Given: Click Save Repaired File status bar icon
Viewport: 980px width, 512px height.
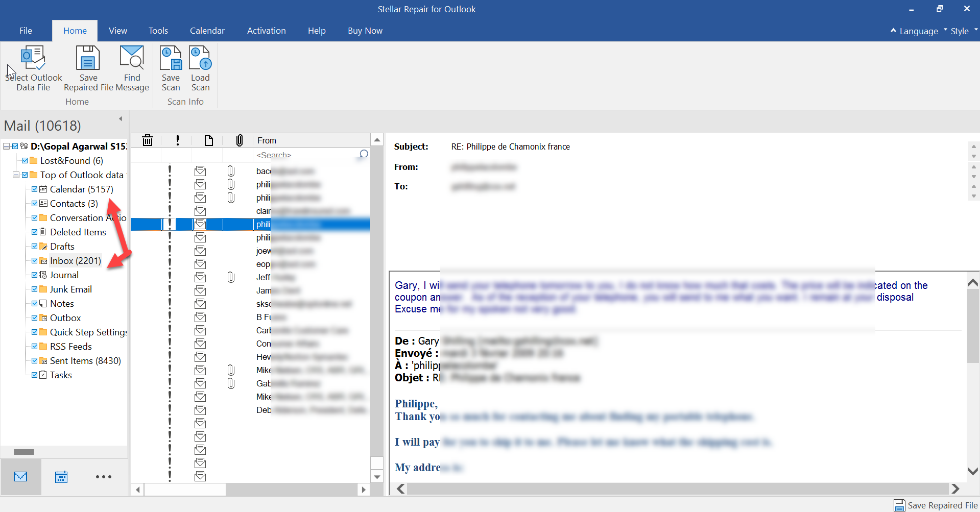Looking at the screenshot, I should point(899,505).
